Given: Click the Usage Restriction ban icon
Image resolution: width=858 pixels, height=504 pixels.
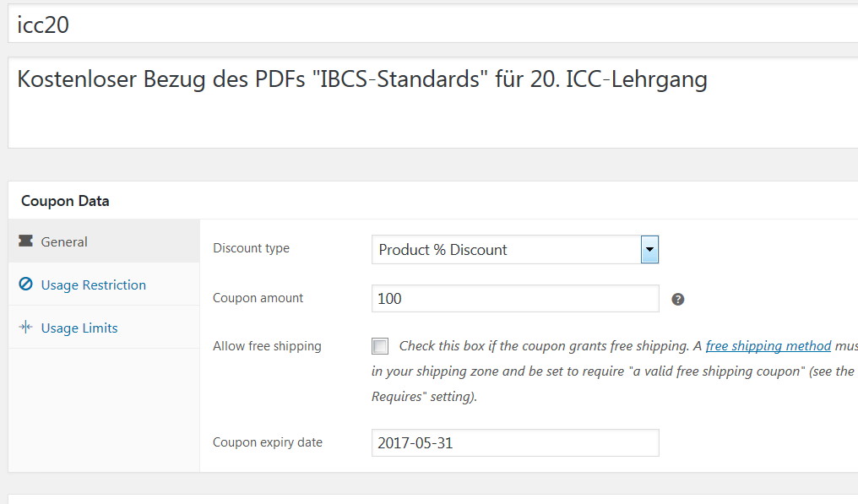Looking at the screenshot, I should tap(25, 284).
